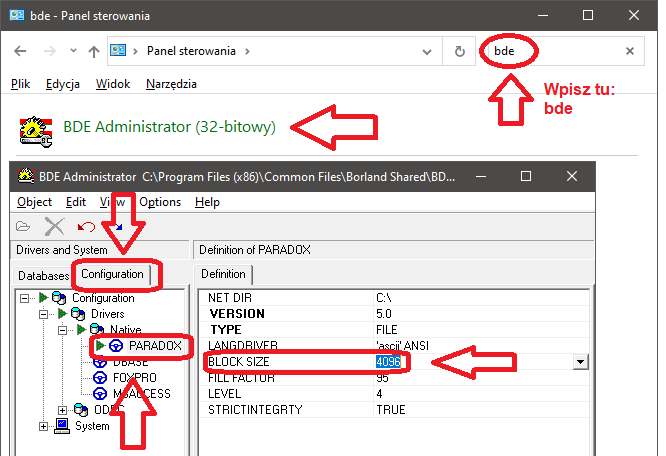This screenshot has width=666, height=456.
Task: Select the VERSION row
Action: point(394,314)
